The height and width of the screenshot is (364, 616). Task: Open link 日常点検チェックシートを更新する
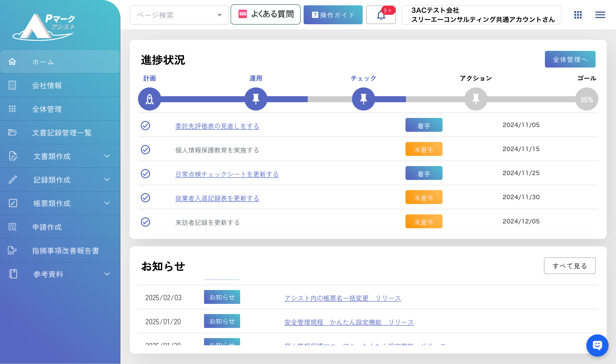[x=227, y=174]
